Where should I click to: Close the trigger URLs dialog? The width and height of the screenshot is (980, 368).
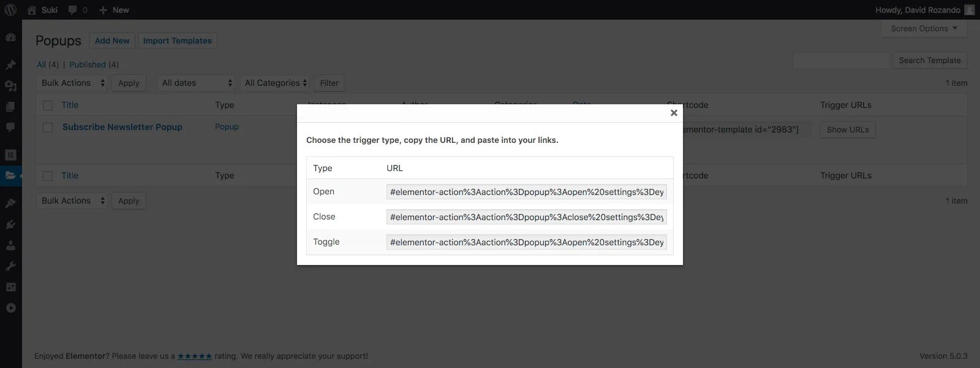[x=674, y=113]
